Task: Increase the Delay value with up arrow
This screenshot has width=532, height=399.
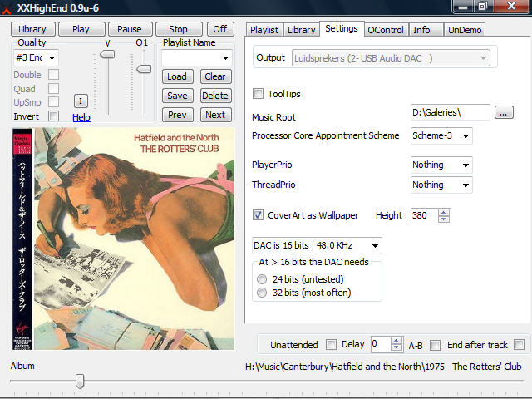Action: (396, 341)
